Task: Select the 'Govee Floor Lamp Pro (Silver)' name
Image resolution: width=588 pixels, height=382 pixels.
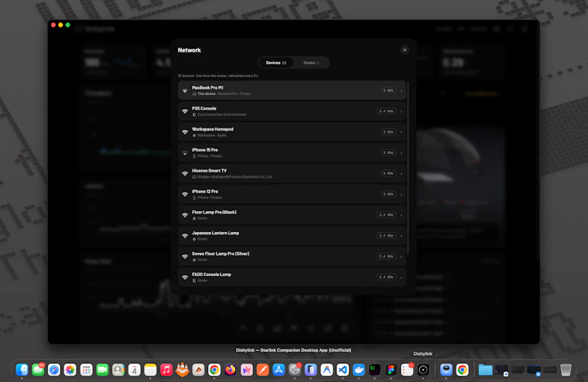Action: [220, 254]
